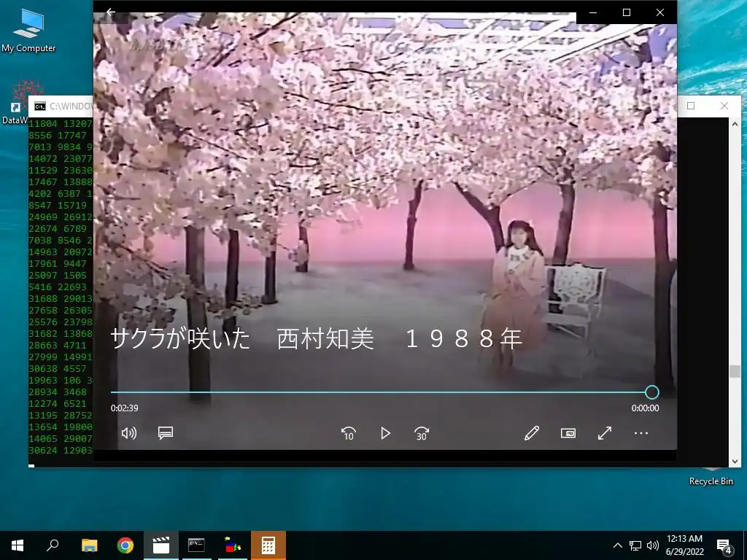Skip back 10 seconds
This screenshot has width=747, height=560.
click(349, 433)
